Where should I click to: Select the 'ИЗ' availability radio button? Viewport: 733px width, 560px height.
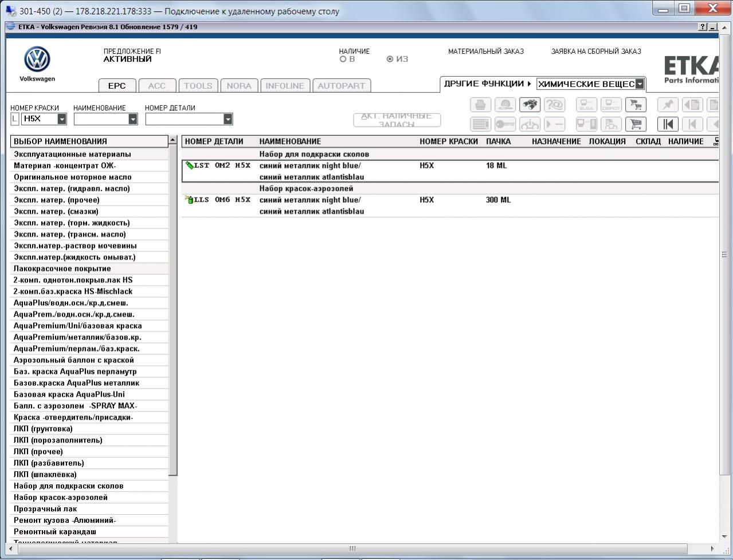(390, 59)
